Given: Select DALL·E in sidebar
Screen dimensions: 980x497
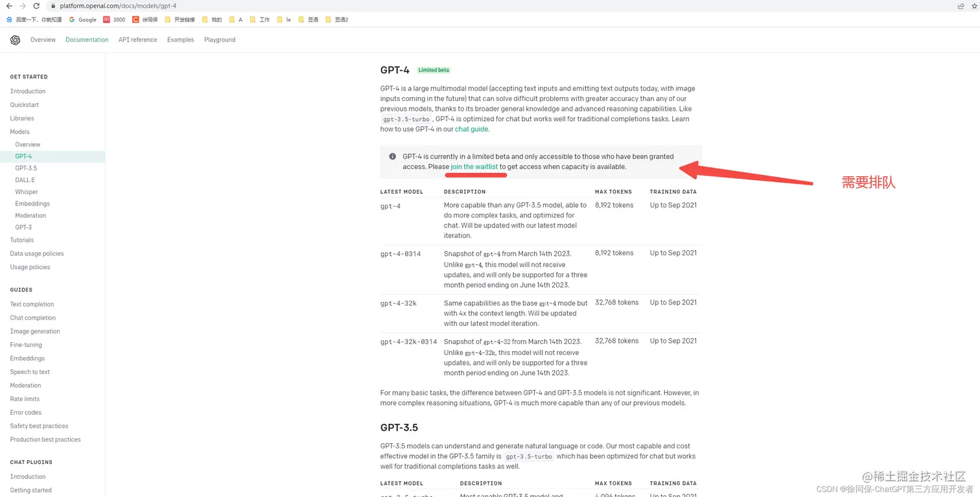Looking at the screenshot, I should 25,180.
